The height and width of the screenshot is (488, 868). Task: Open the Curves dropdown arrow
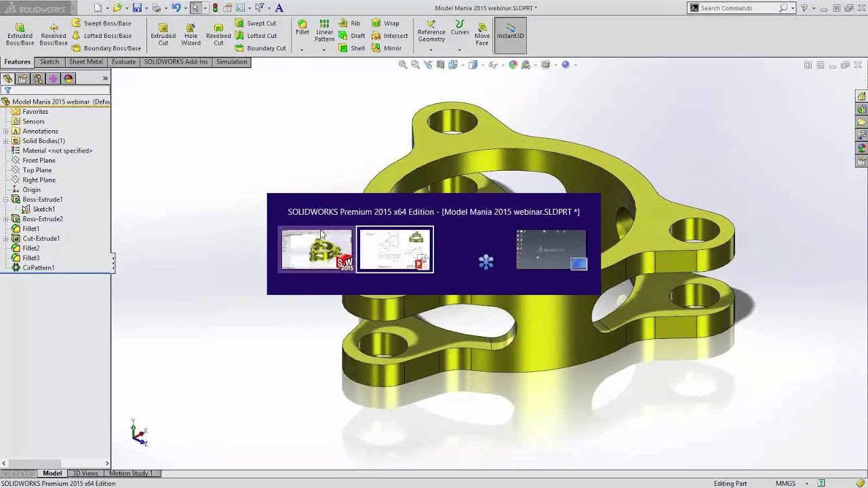(x=460, y=49)
